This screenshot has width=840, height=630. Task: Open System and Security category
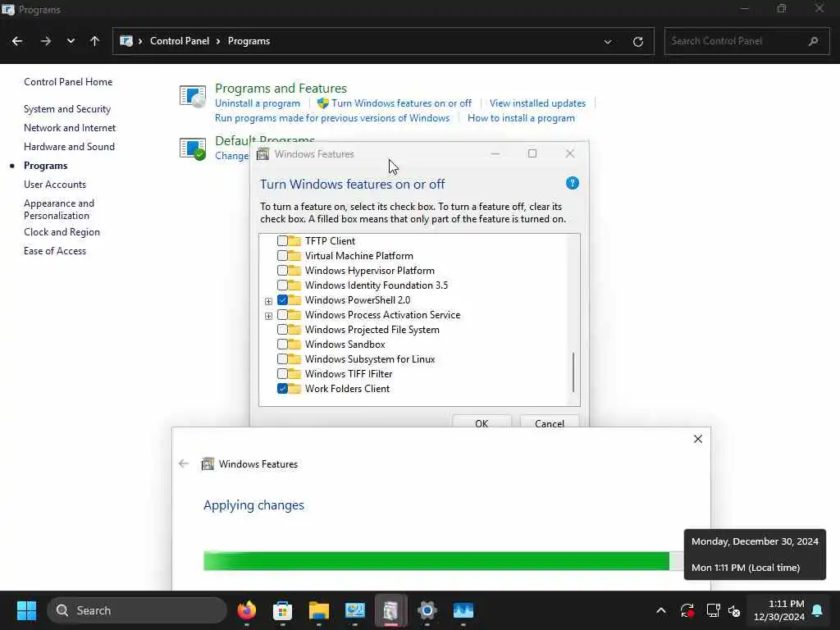(x=67, y=109)
